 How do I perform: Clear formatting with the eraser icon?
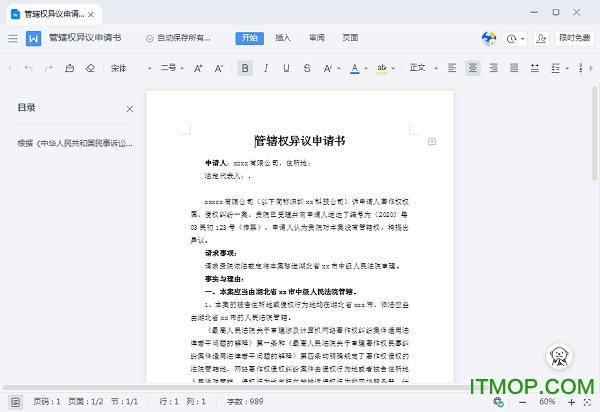(x=90, y=68)
